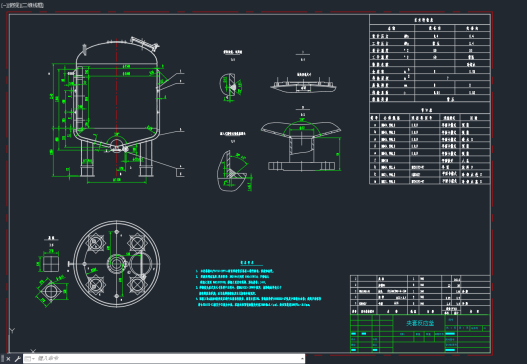
Task: Click the command line grip handle
Action: coord(2,359)
